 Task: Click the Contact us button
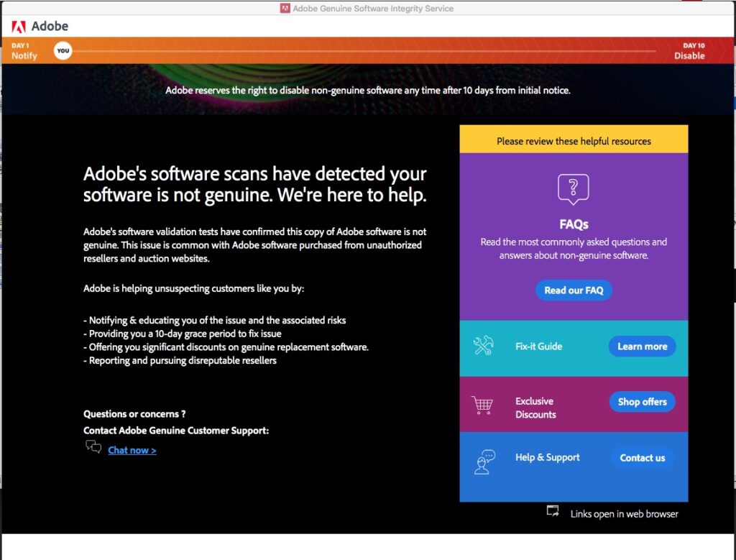click(642, 458)
